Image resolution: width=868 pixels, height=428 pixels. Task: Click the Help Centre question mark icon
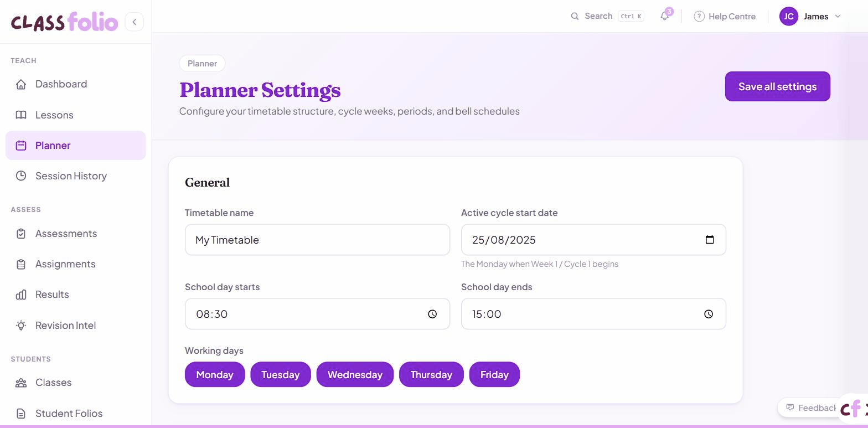click(699, 17)
